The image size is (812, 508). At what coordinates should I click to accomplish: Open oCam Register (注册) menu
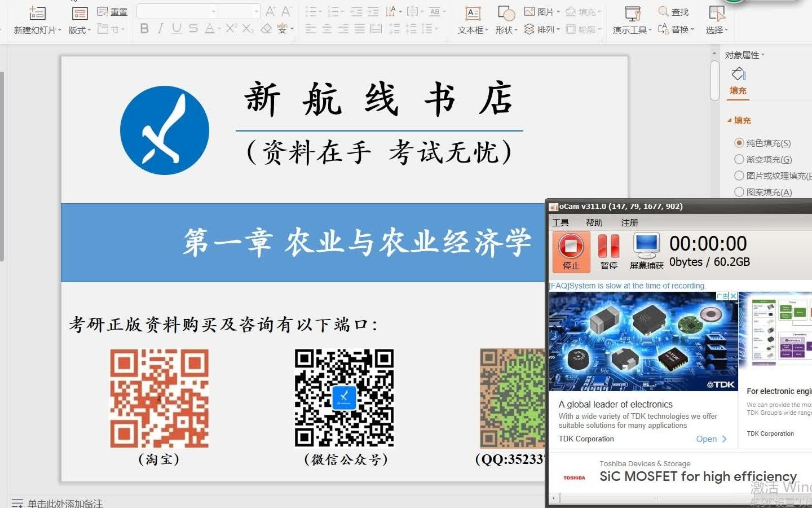tap(630, 222)
